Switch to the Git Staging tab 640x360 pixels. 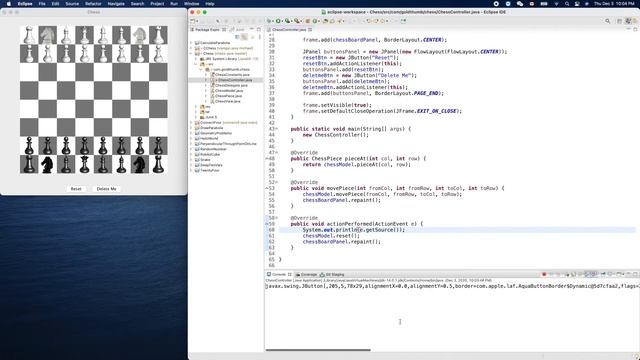pyautogui.click(x=332, y=274)
